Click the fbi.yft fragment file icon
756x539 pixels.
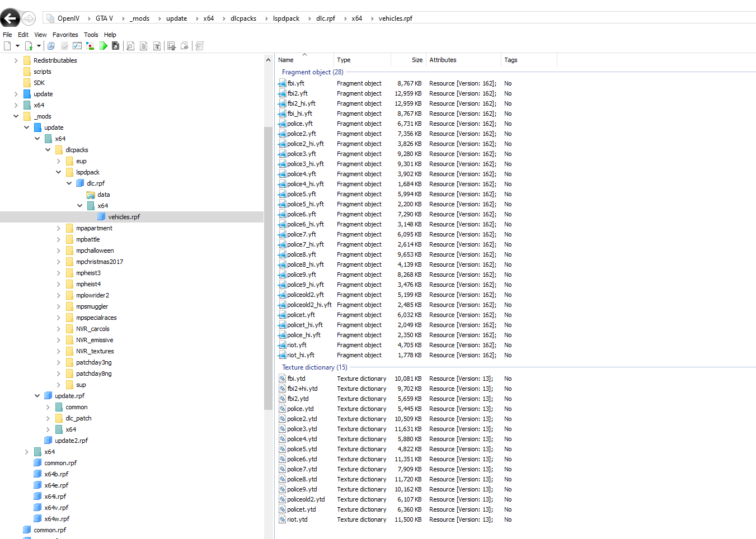(x=283, y=83)
